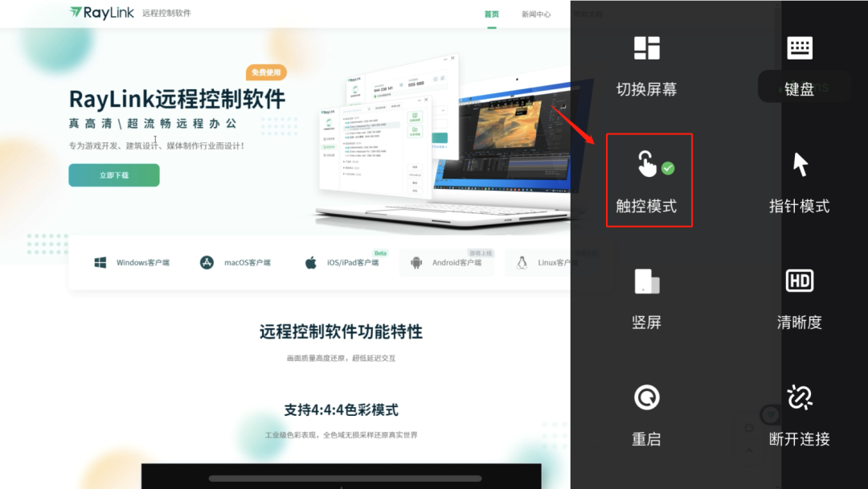The height and width of the screenshot is (489, 868).
Task: Click the slider bar in the bottom video
Action: pos(345,479)
